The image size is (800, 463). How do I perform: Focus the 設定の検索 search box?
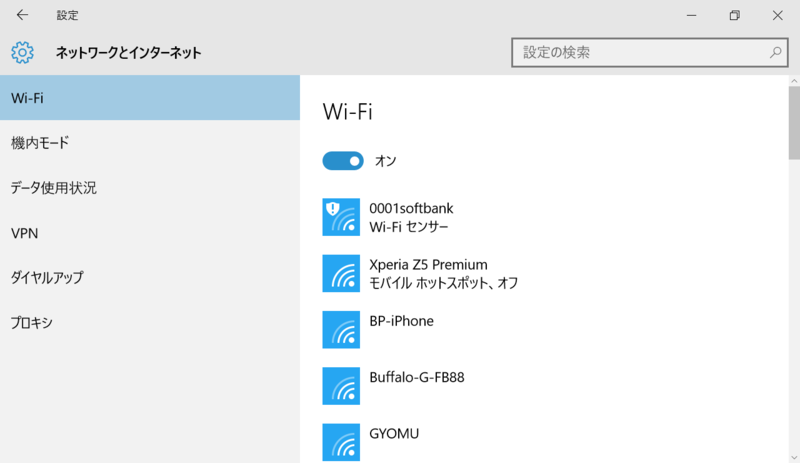[649, 52]
